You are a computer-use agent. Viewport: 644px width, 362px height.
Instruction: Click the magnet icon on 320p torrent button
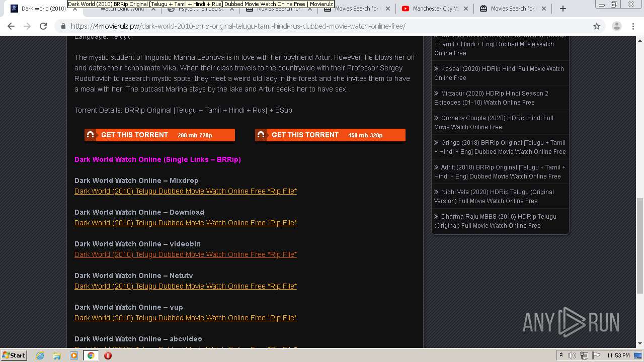click(x=261, y=135)
